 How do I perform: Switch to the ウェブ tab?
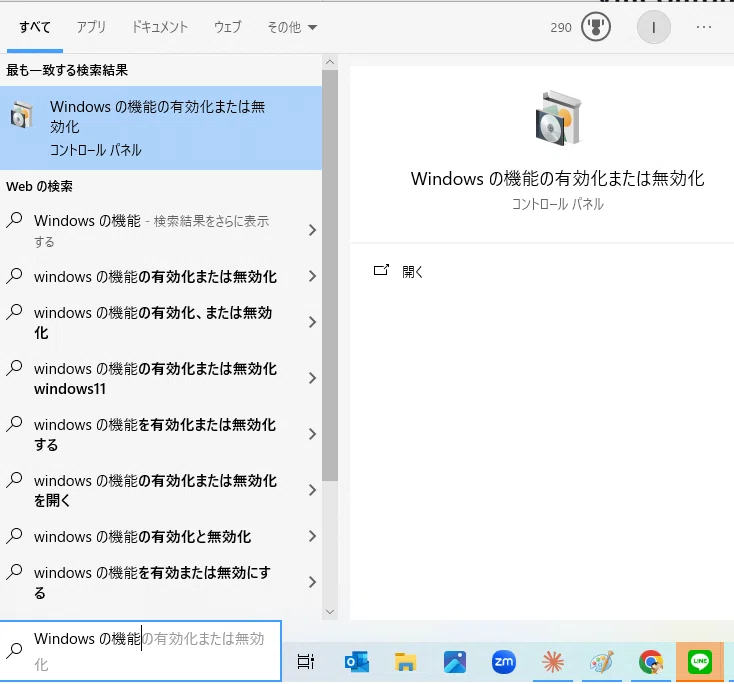coord(228,27)
